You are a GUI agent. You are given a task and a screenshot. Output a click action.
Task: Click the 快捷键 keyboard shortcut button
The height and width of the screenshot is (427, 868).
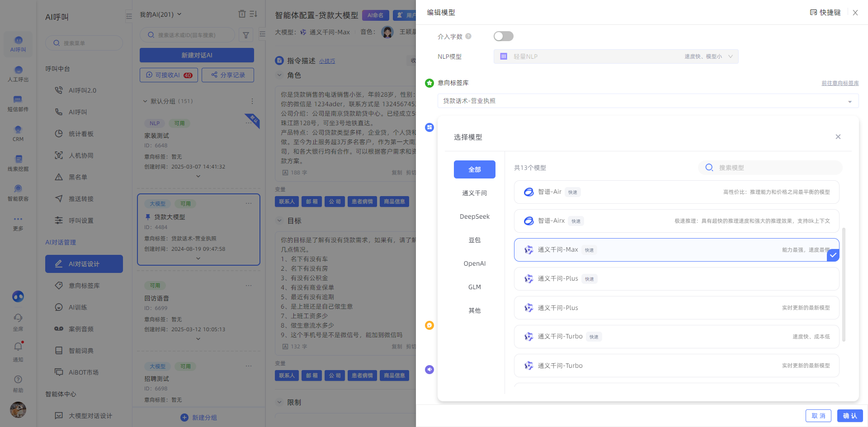(825, 13)
